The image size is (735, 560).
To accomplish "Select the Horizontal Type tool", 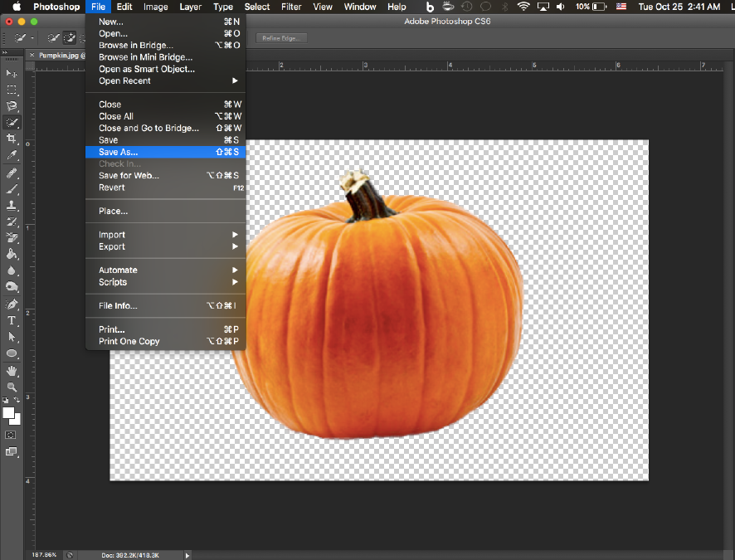I will pos(11,319).
